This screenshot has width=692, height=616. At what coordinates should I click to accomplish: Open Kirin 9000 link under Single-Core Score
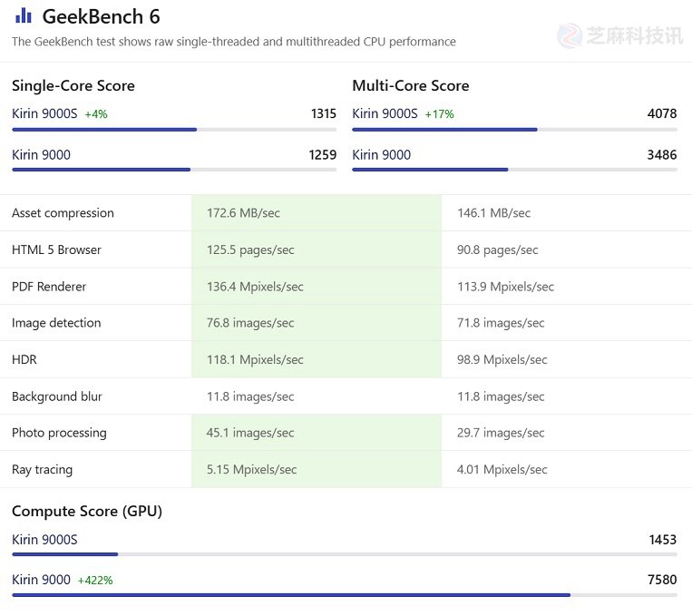pos(41,155)
